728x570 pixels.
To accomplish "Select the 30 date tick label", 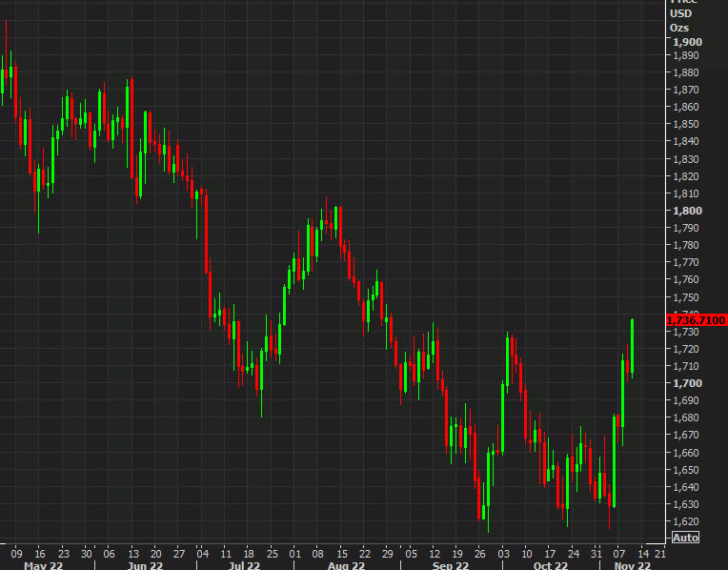I will (87, 554).
